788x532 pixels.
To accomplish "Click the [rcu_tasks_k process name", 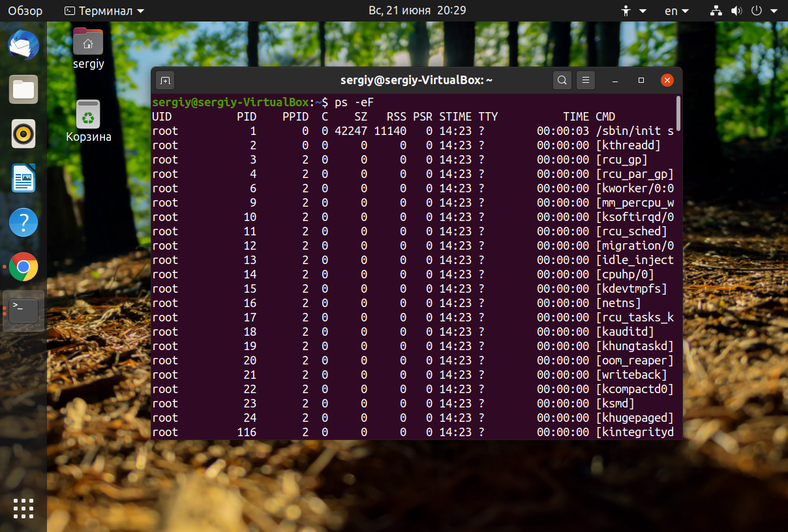I will 635,318.
